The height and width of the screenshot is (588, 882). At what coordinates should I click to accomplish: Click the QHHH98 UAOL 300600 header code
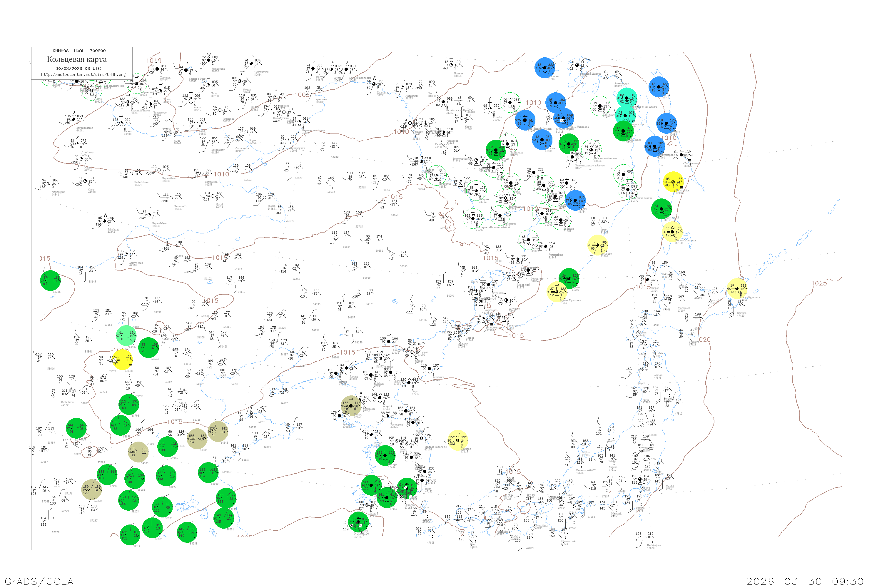[x=79, y=51]
